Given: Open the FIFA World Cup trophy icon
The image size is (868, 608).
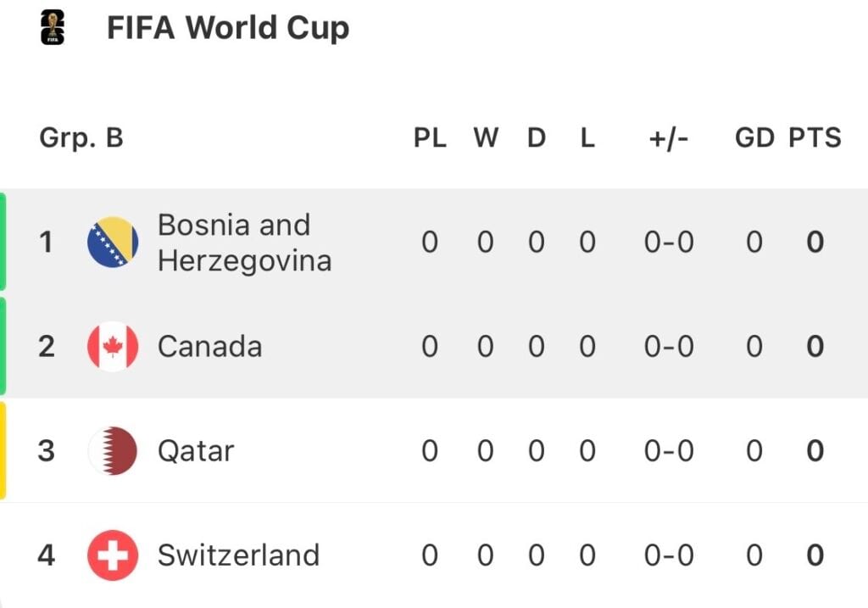Looking at the screenshot, I should (x=53, y=27).
